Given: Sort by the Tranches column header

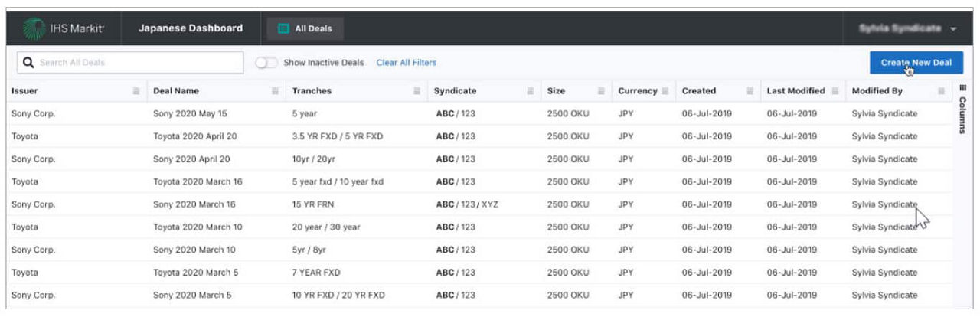Looking at the screenshot, I should pos(312,91).
